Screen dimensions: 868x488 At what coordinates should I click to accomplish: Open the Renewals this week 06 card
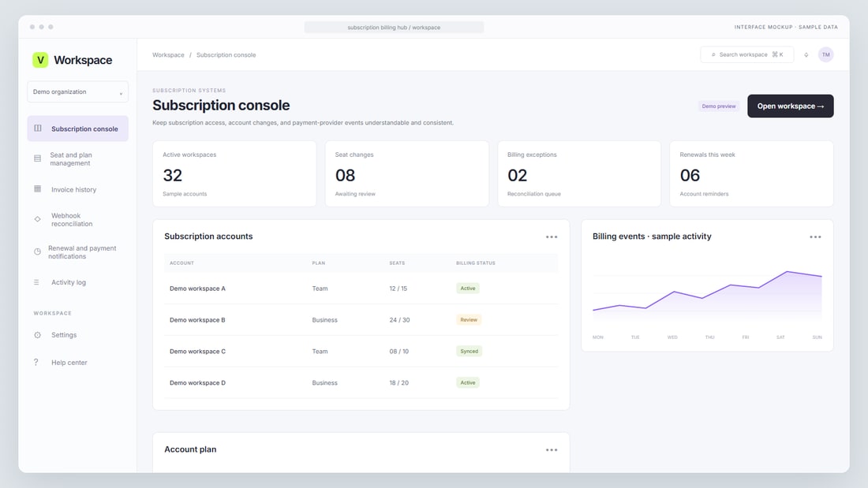point(751,173)
